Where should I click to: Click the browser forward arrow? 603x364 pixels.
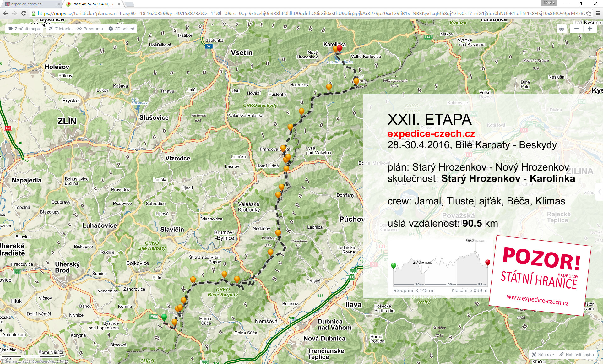tap(14, 13)
